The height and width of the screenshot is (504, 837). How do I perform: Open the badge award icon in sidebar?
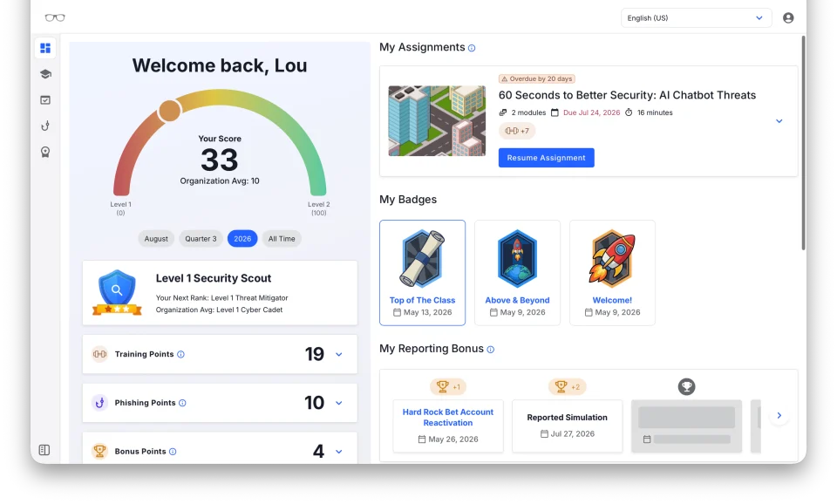(x=45, y=153)
